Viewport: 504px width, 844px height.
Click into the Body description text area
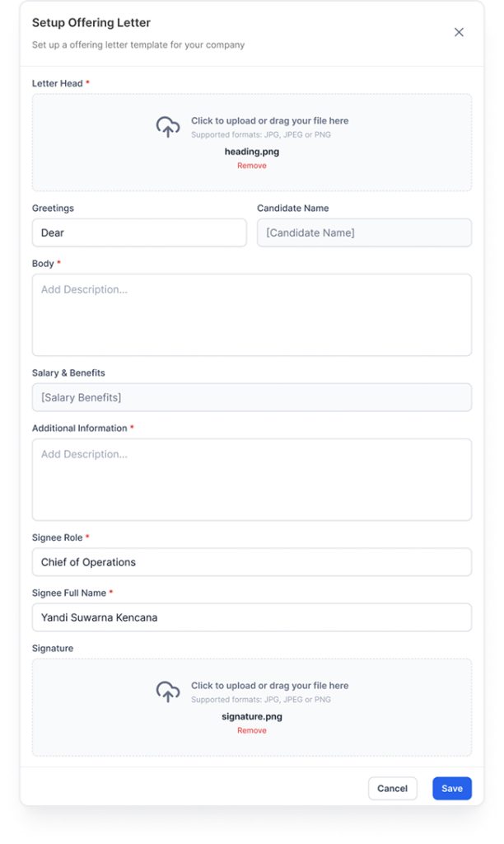pos(252,315)
